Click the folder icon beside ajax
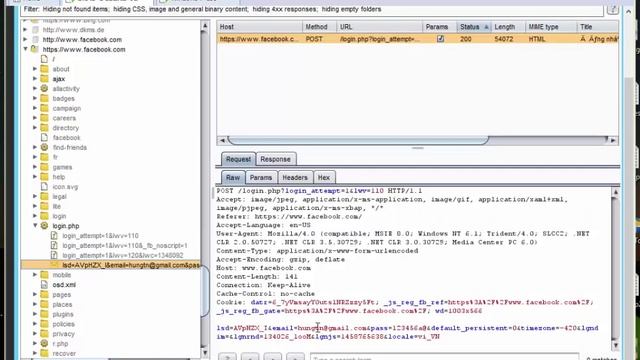 click(x=44, y=79)
